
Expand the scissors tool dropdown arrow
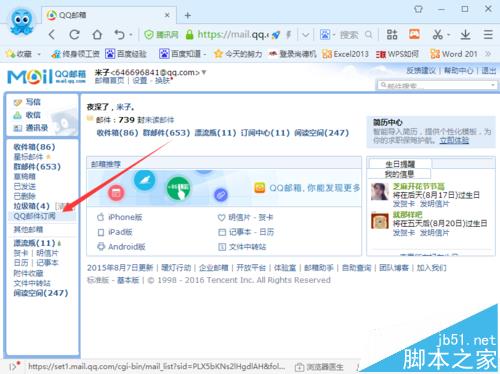coord(448,35)
